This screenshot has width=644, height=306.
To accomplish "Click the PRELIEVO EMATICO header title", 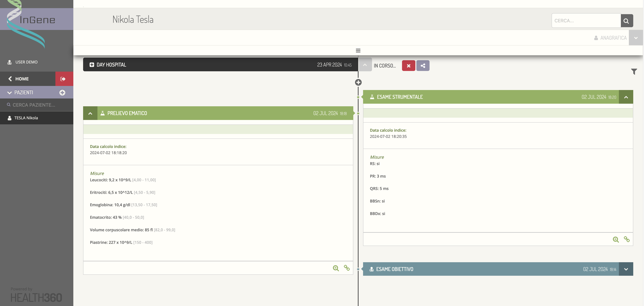I will coord(127,113).
